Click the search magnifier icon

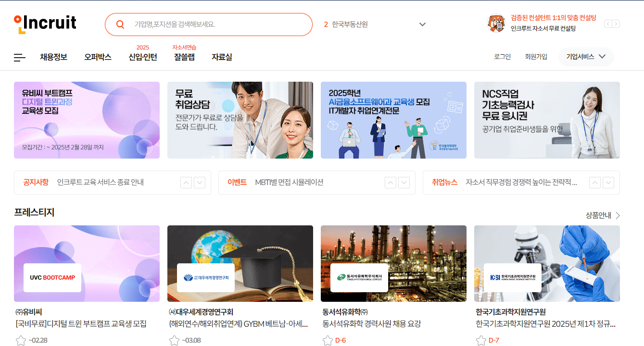tap(120, 25)
